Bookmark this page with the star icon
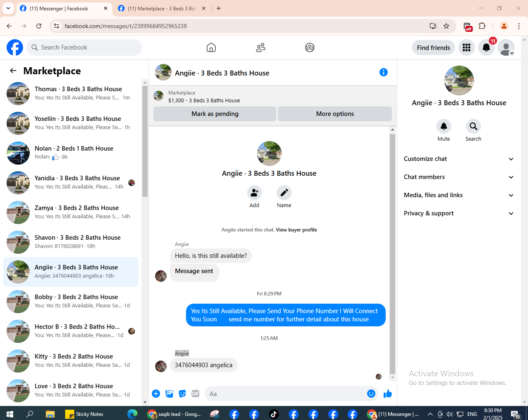Screen dimensions: 528x420 point(446,26)
